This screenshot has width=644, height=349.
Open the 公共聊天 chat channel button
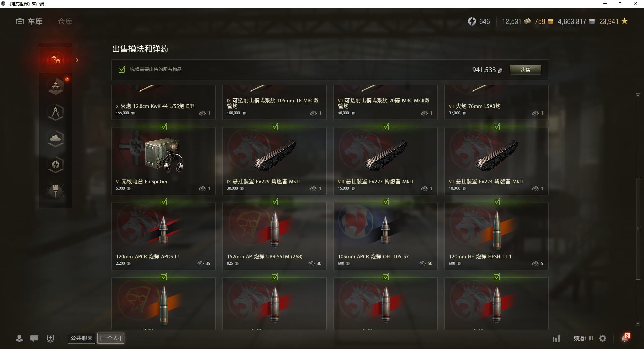(x=82, y=338)
